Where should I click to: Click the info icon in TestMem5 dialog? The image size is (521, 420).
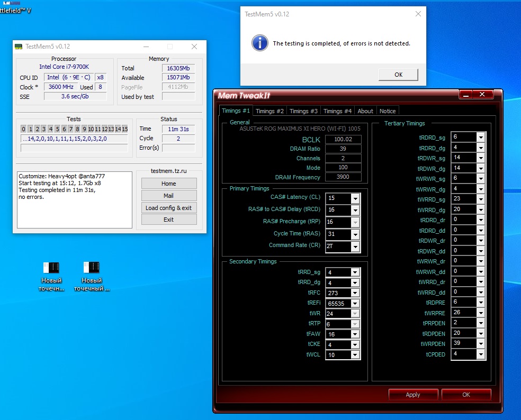point(260,43)
